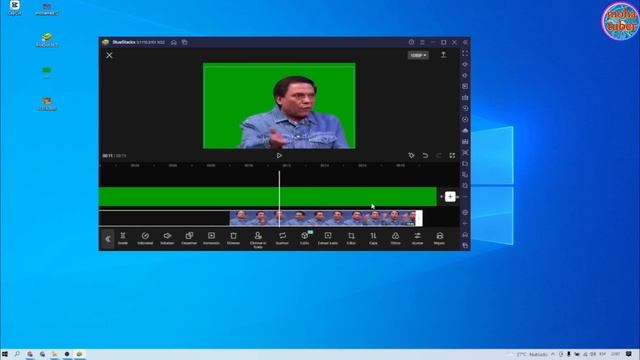Open the Estilo cube tool

305,238
